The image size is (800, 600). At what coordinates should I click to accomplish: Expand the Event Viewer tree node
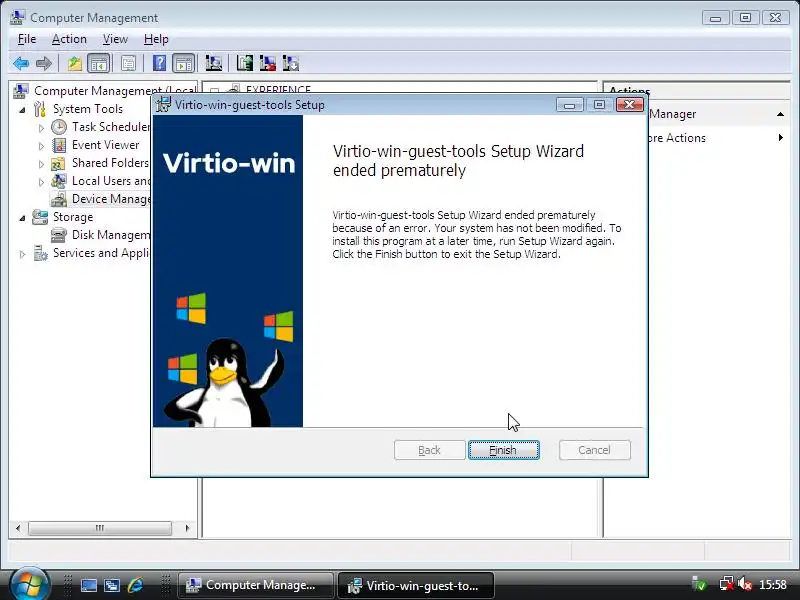pyautogui.click(x=41, y=146)
